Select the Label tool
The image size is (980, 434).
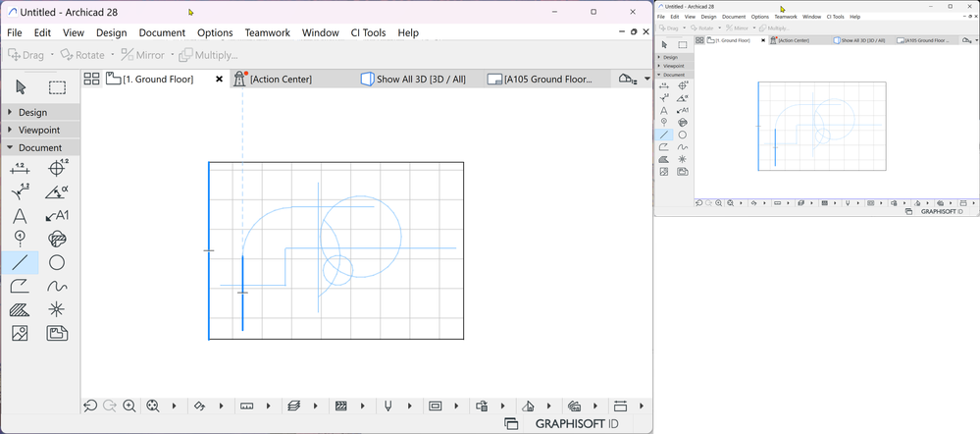click(x=58, y=216)
